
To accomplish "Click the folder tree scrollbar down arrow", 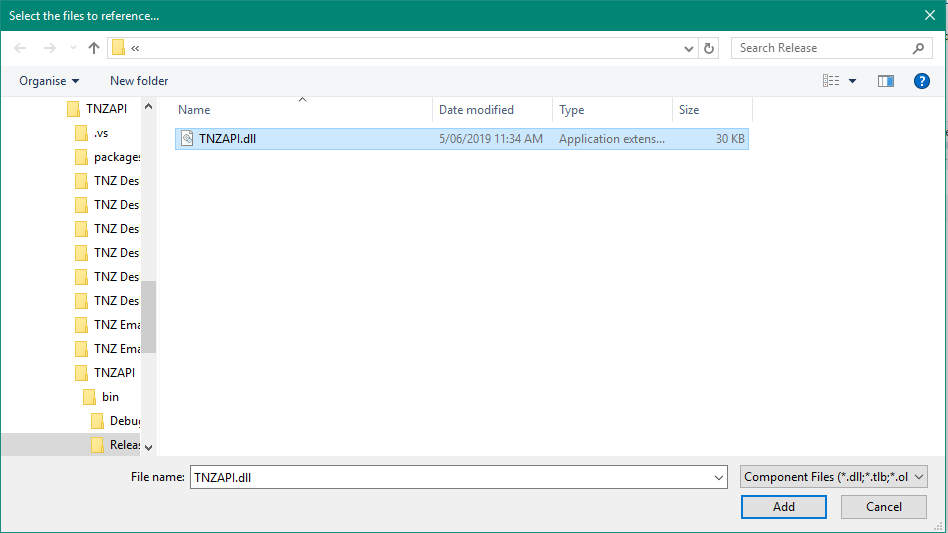I will pos(149,447).
